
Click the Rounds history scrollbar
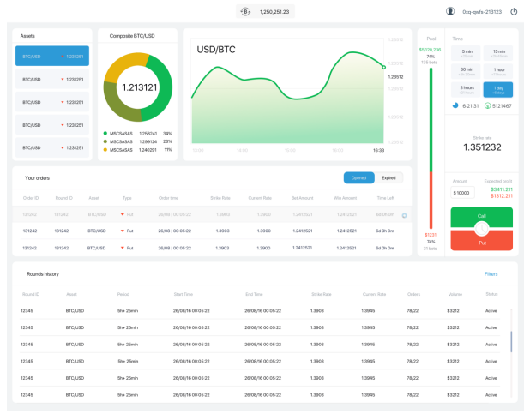click(x=511, y=342)
